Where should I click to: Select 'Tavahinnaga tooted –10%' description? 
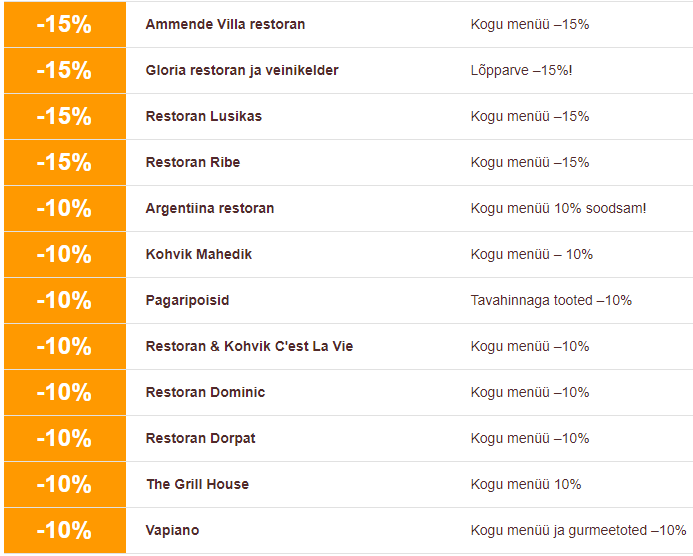coord(551,300)
